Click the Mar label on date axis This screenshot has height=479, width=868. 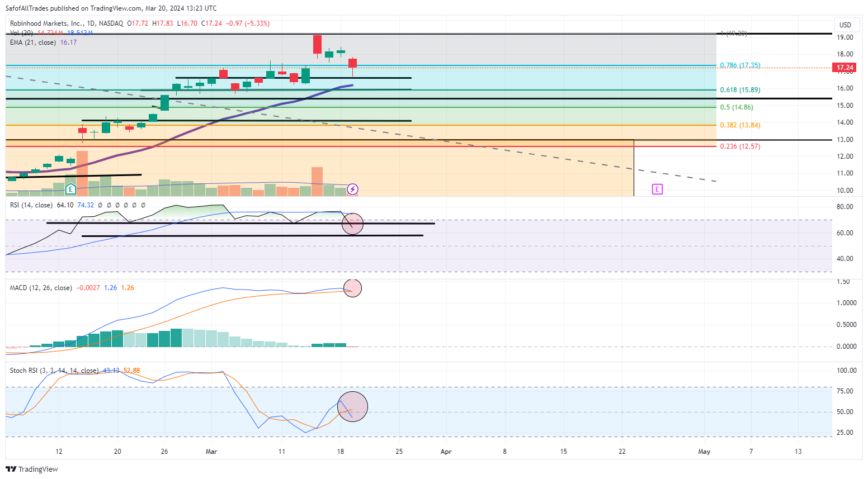(211, 452)
